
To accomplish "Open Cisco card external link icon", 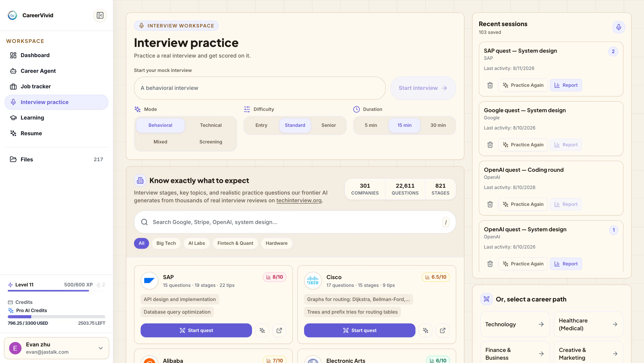I will (442, 330).
